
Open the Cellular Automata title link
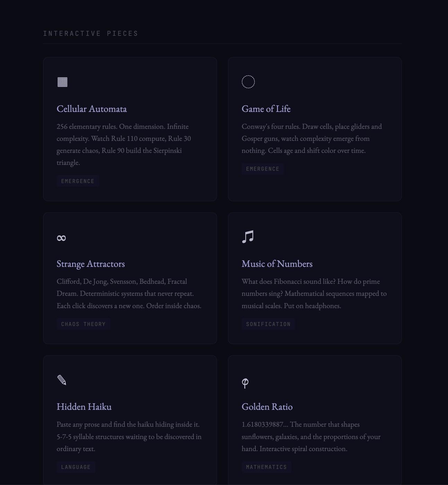tap(91, 109)
